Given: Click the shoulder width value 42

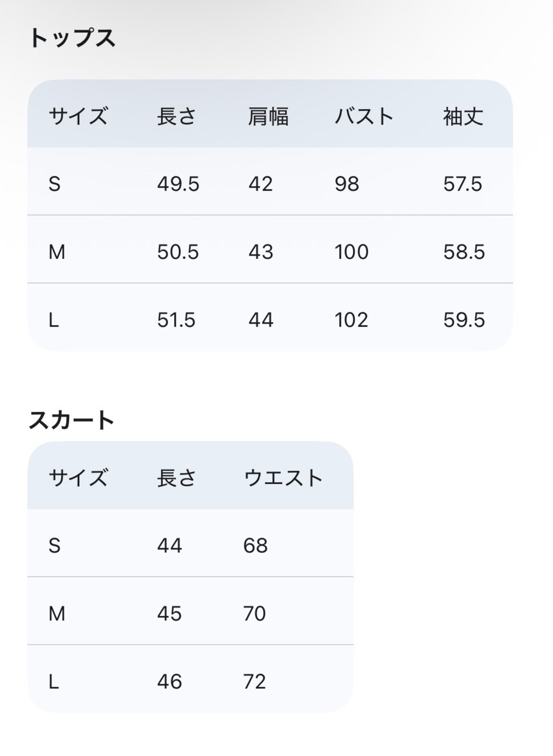Looking at the screenshot, I should [x=260, y=184].
